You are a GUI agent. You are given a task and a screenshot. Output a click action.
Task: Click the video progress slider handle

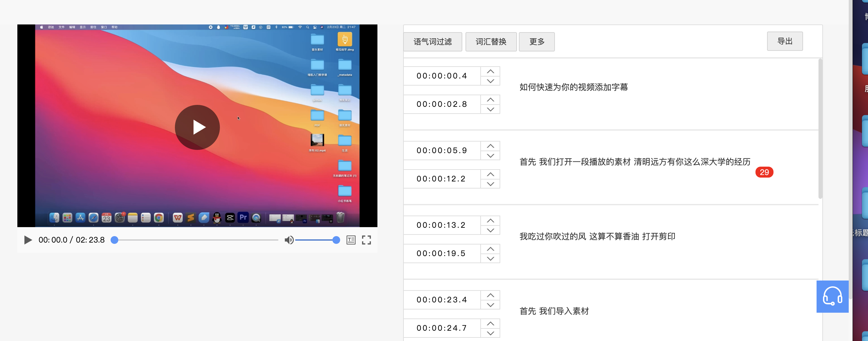click(x=114, y=240)
